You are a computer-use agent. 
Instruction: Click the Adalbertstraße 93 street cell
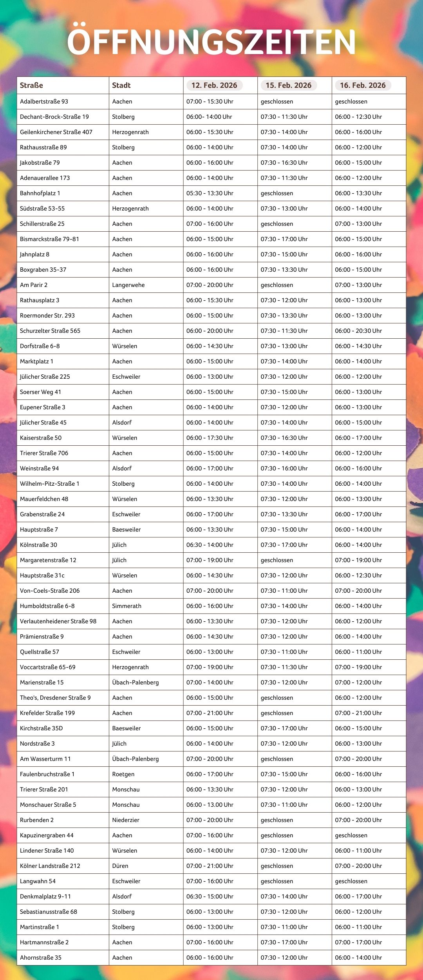pos(44,102)
